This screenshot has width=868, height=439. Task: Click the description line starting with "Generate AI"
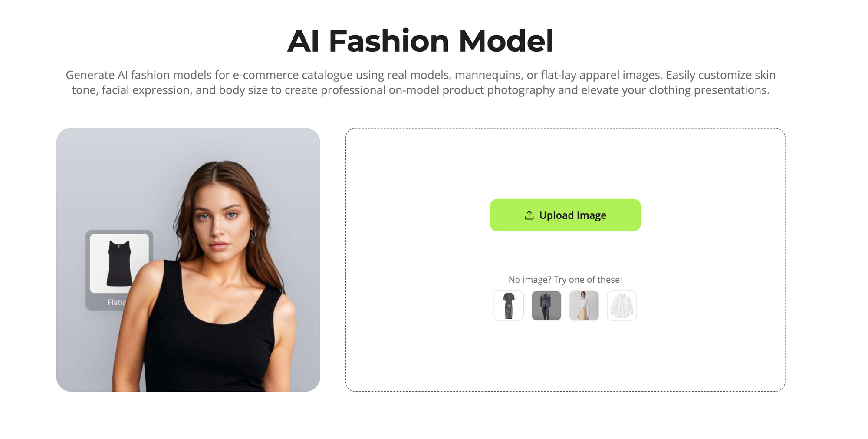click(x=420, y=75)
